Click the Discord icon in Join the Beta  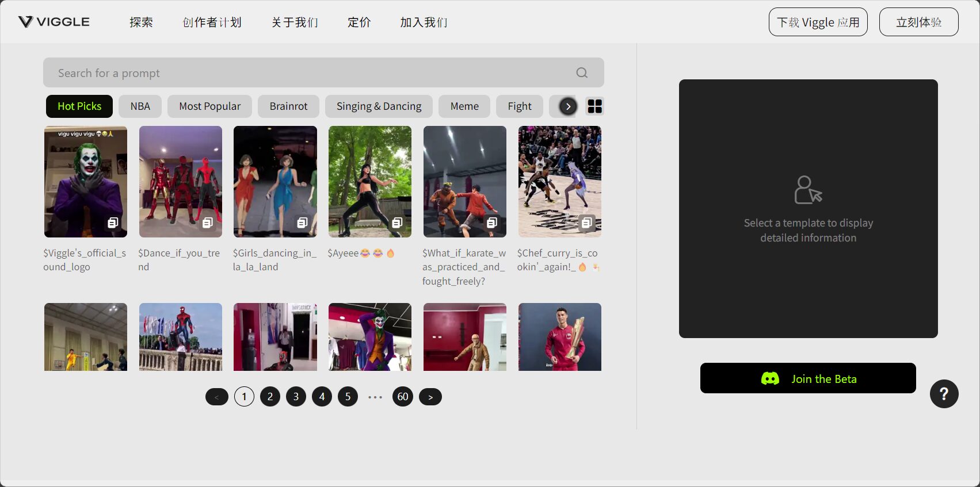pyautogui.click(x=770, y=378)
